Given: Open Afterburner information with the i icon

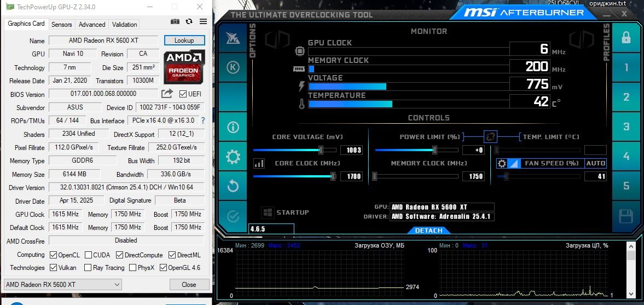Looking at the screenshot, I should point(233,126).
